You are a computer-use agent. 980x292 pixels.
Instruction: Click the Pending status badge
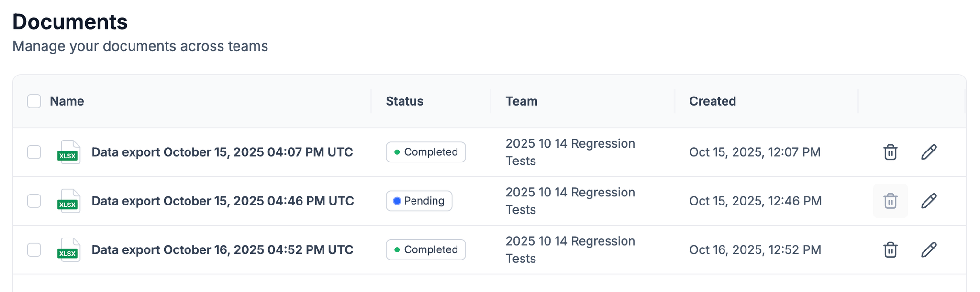(419, 201)
